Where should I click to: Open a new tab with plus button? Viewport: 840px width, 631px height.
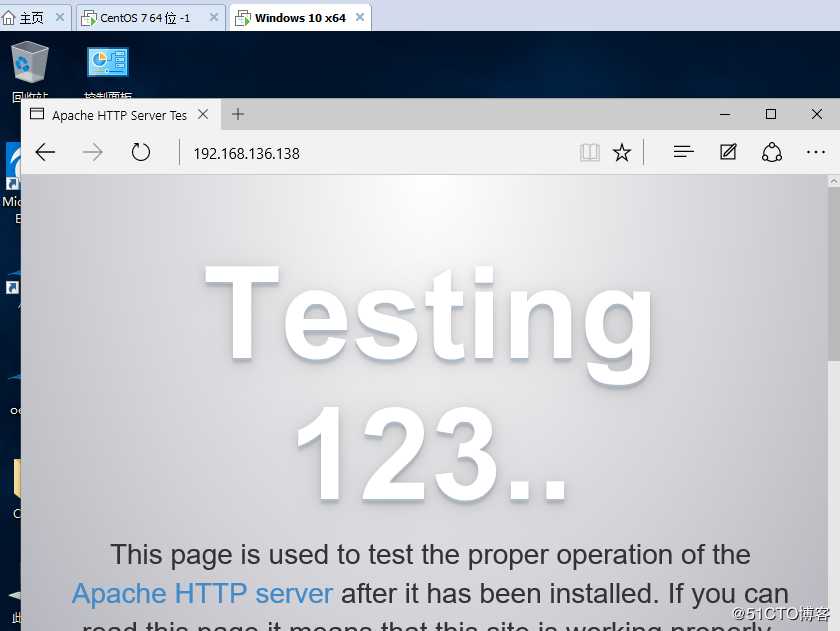pyautogui.click(x=238, y=114)
